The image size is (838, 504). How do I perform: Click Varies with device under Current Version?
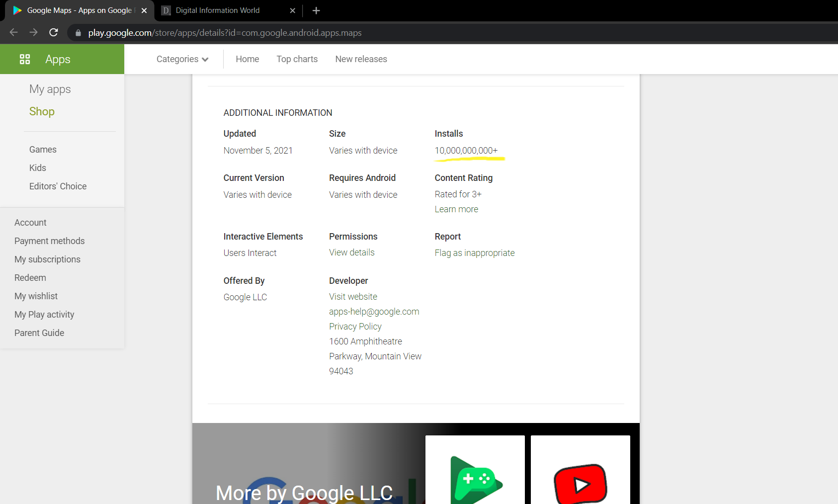click(x=257, y=195)
